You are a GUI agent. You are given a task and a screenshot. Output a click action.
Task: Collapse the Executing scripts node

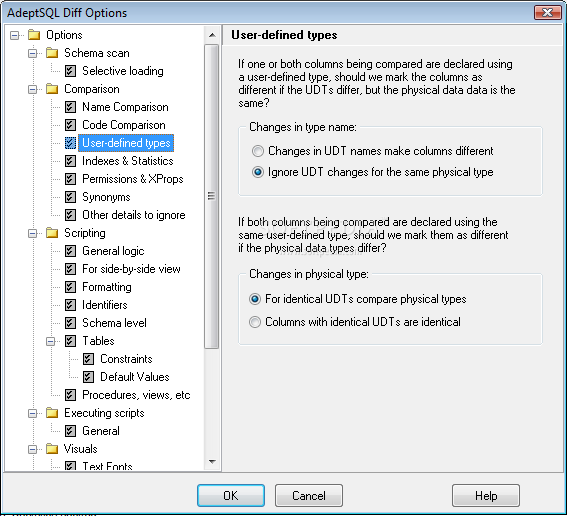(x=33, y=413)
